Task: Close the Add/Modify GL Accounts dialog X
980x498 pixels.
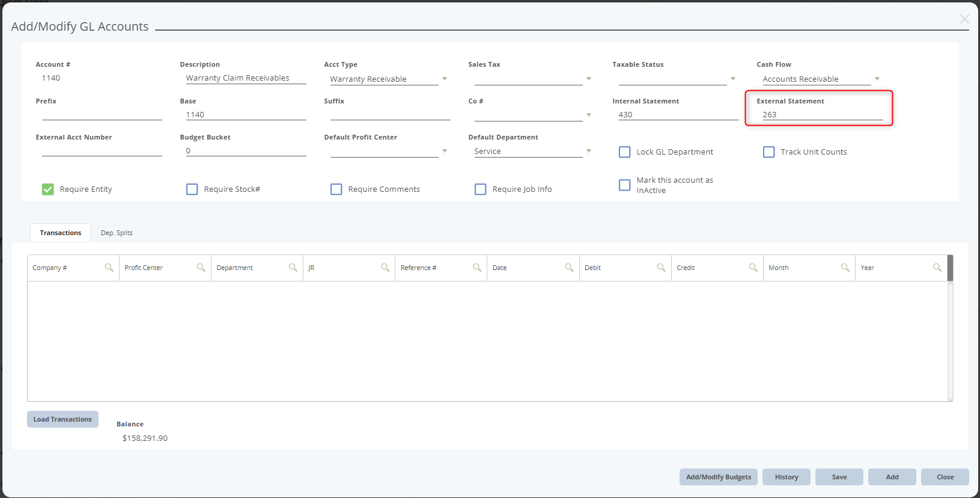Action: click(964, 19)
